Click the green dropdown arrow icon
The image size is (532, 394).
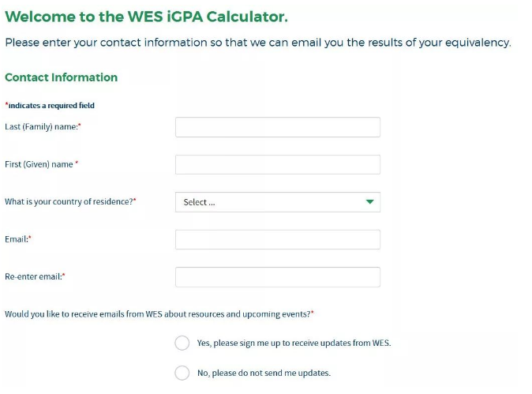coord(369,202)
